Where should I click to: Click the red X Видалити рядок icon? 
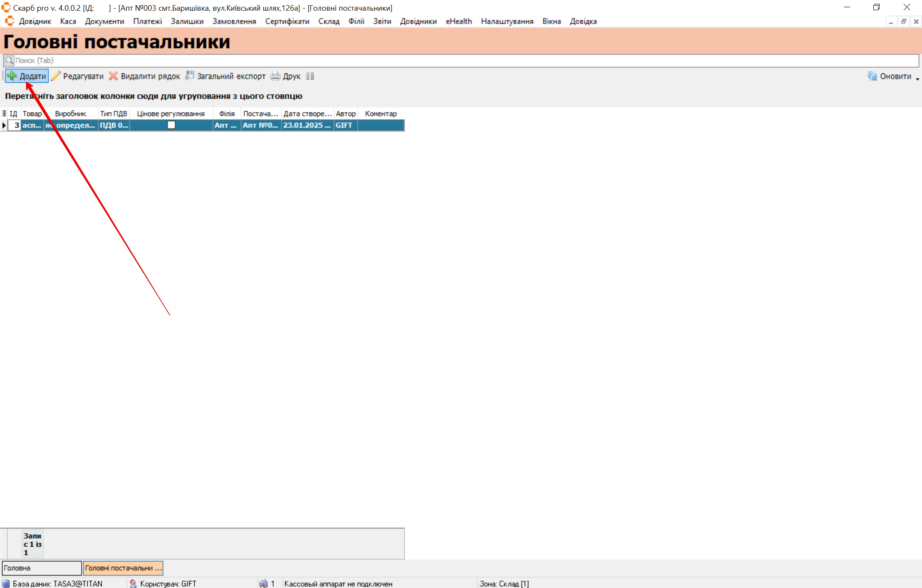click(x=113, y=76)
